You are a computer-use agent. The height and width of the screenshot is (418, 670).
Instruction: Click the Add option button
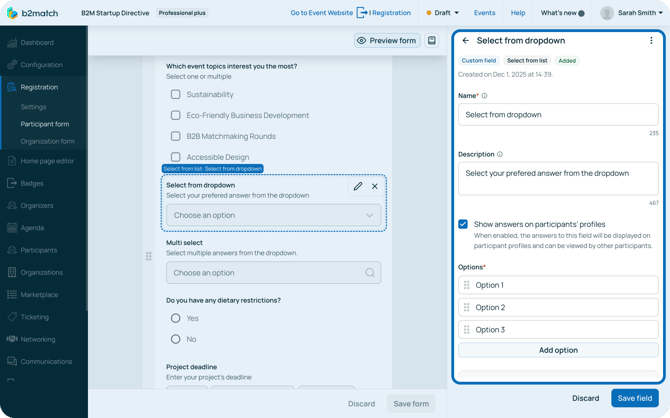pos(558,350)
